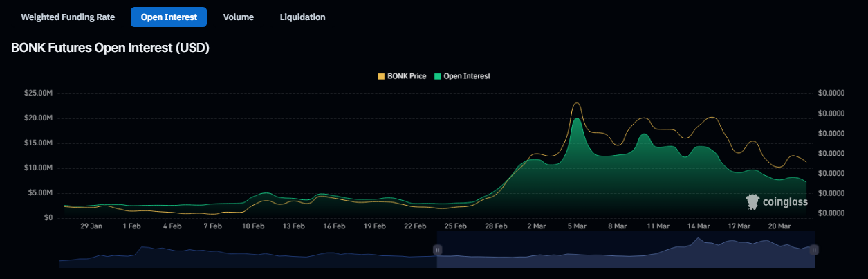Screen dimensions: 868x279
Task: Click the coinglass watermark text
Action: (x=785, y=202)
